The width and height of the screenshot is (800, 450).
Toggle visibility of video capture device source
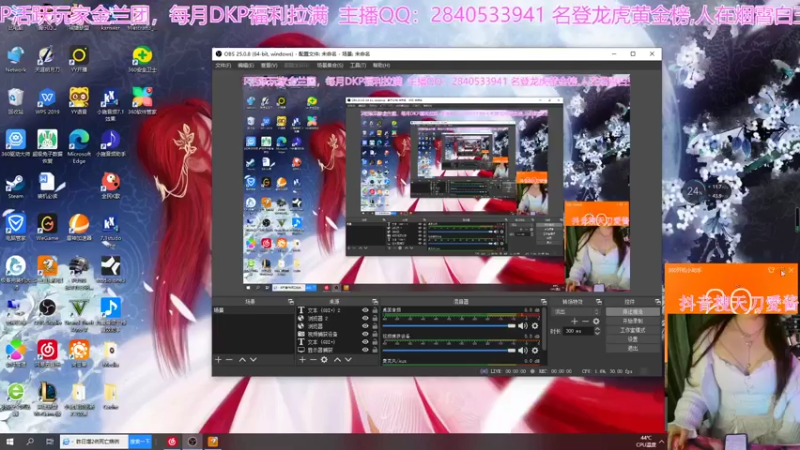[365, 334]
